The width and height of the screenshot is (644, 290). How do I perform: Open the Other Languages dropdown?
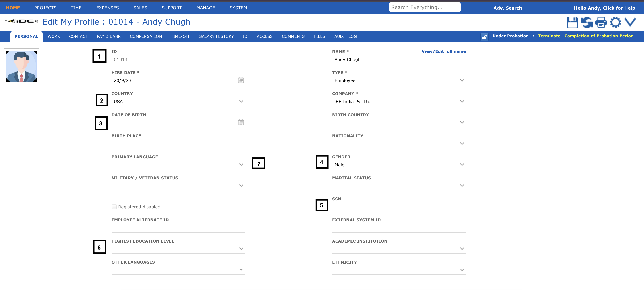[x=178, y=270]
